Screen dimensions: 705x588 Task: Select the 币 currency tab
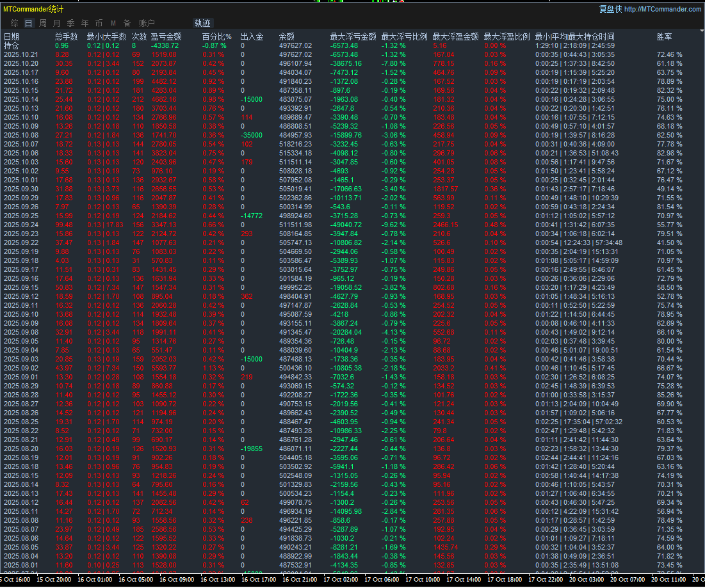click(x=99, y=23)
